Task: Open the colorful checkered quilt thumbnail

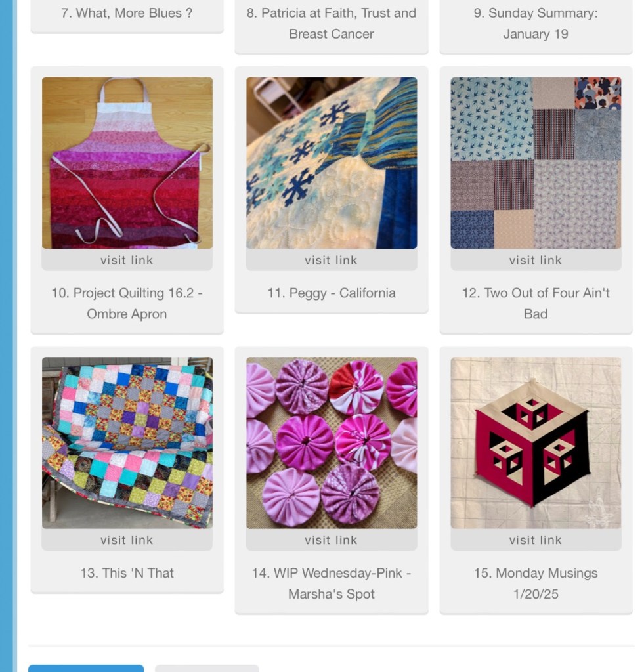Action: coord(127,443)
